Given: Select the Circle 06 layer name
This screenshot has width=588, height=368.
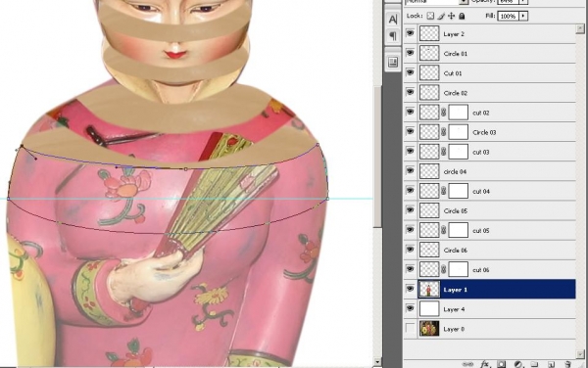Looking at the screenshot, I should [456, 251].
